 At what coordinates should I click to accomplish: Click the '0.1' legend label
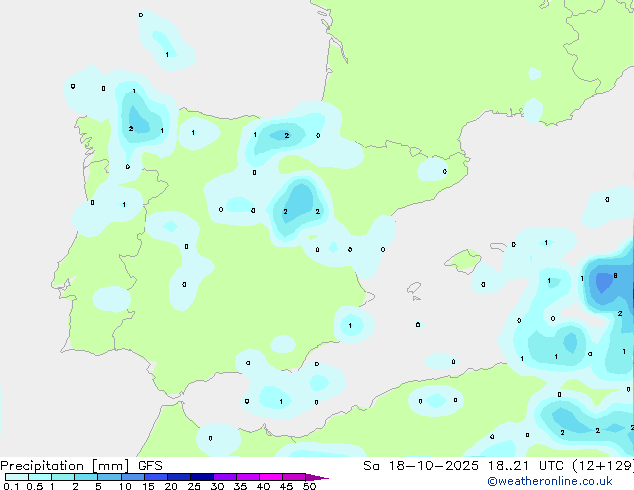tap(11, 486)
